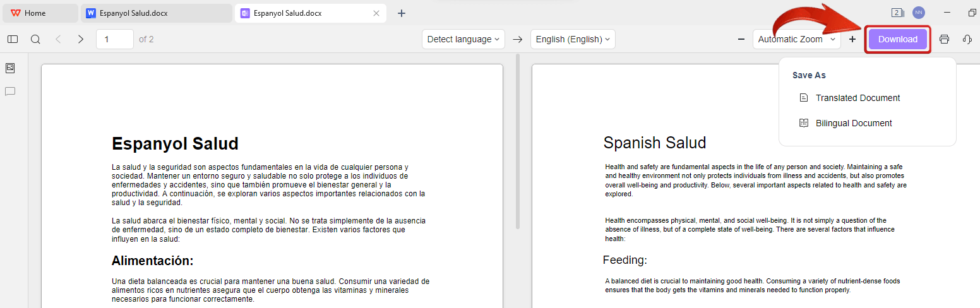Go to the previous page arrow

pyautogui.click(x=58, y=39)
